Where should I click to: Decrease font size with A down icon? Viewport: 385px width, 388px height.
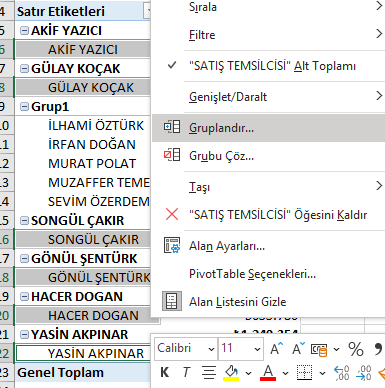tap(299, 349)
